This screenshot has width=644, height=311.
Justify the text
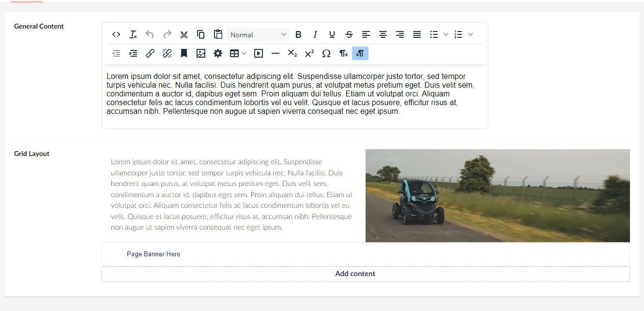[417, 34]
